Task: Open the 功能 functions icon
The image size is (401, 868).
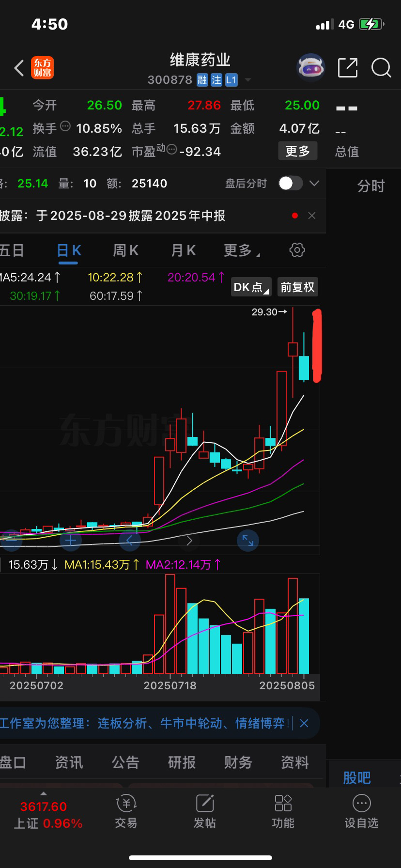Action: click(283, 812)
